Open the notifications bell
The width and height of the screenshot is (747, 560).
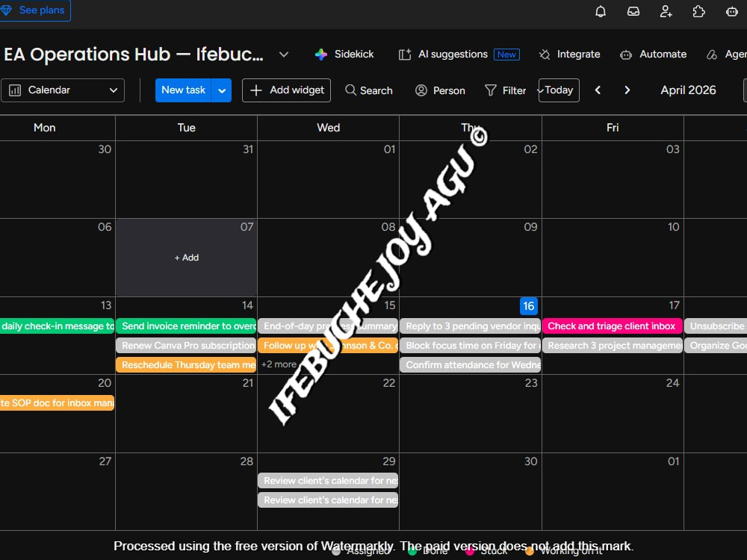[601, 11]
